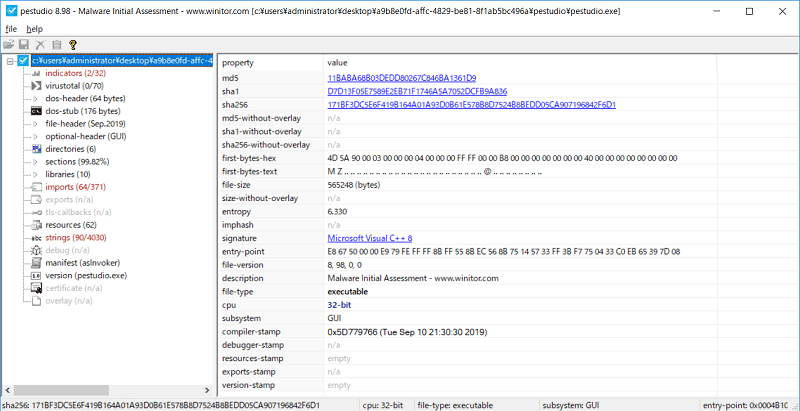This screenshot has height=411, width=800.
Task: Click the dos-stub console icon
Action: click(36, 111)
